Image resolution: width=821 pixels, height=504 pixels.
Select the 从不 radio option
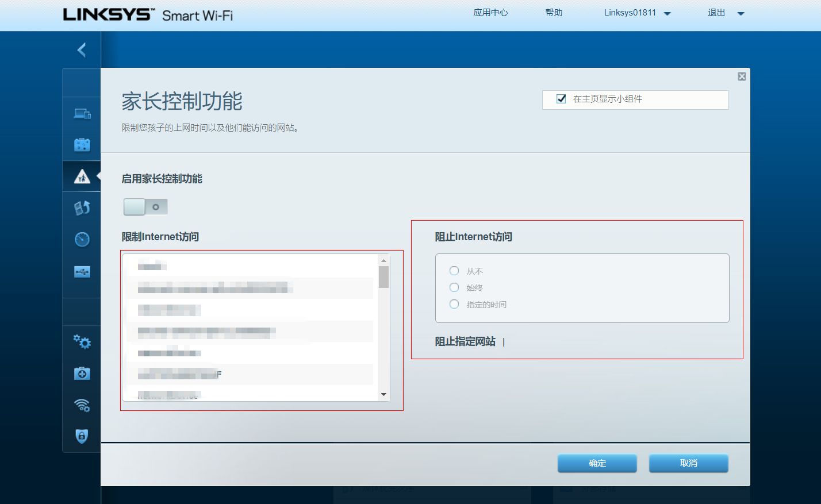pos(454,271)
